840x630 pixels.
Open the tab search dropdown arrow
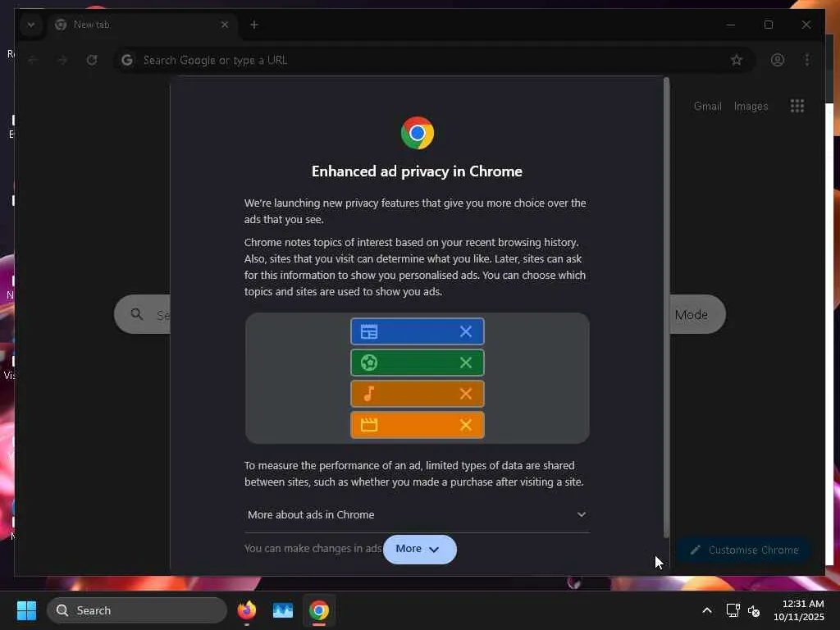pyautogui.click(x=31, y=25)
